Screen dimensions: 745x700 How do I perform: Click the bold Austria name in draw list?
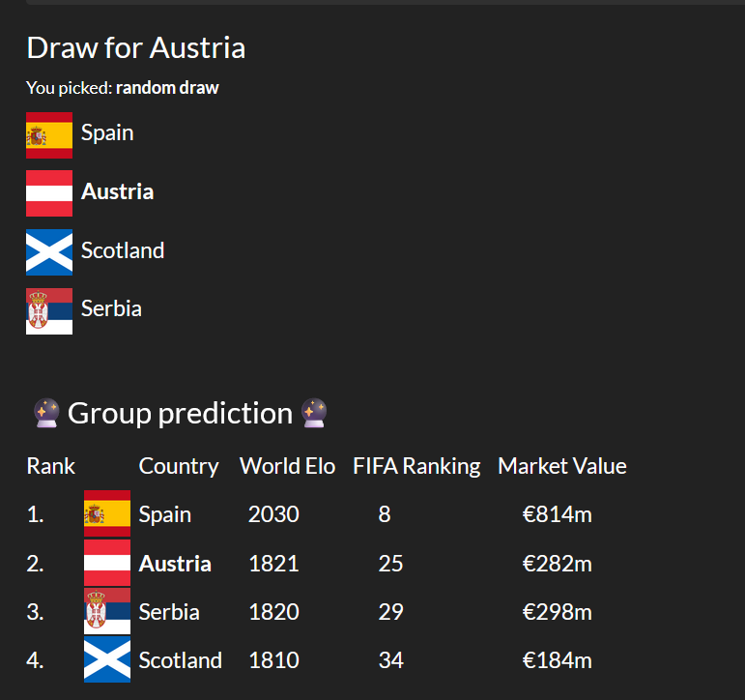(117, 191)
